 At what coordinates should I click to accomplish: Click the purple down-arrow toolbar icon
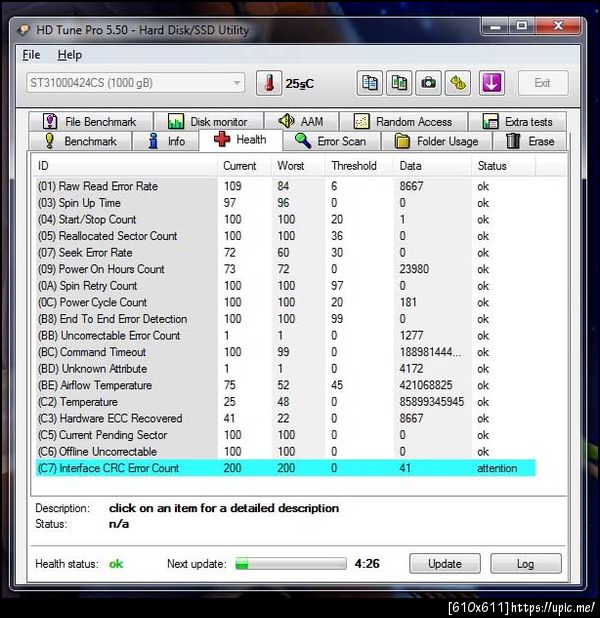click(492, 83)
